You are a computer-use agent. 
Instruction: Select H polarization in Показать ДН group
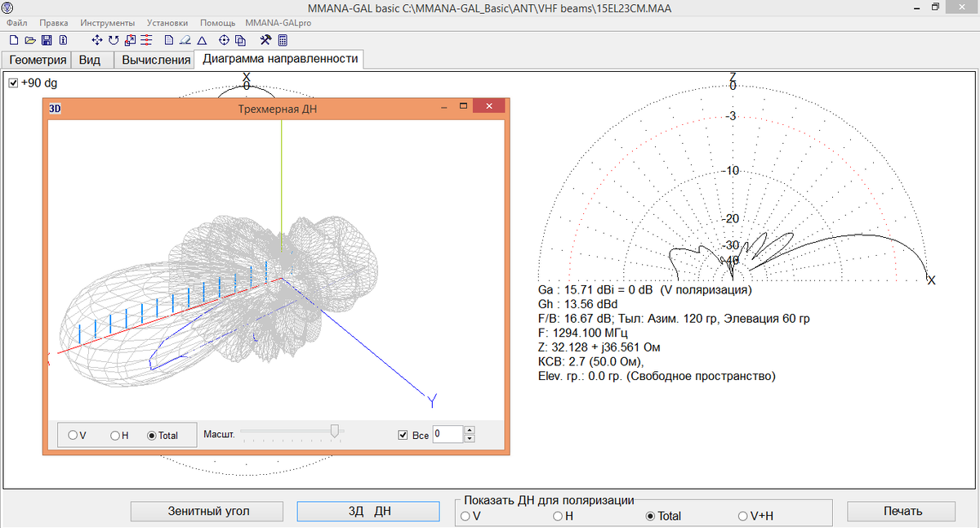[x=558, y=516]
